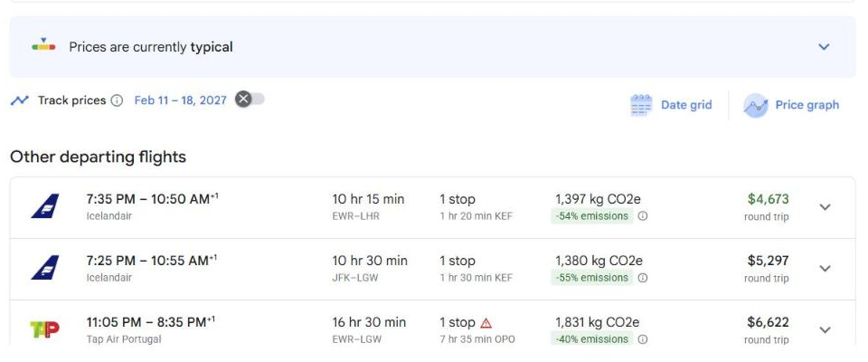Expand the Prices are currently typical panel

pyautogui.click(x=824, y=47)
